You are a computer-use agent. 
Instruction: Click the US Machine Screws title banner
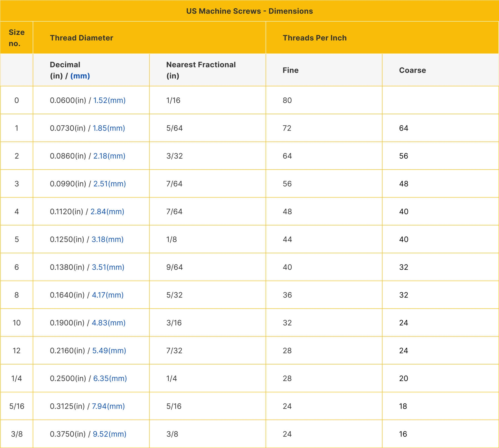pos(249,11)
